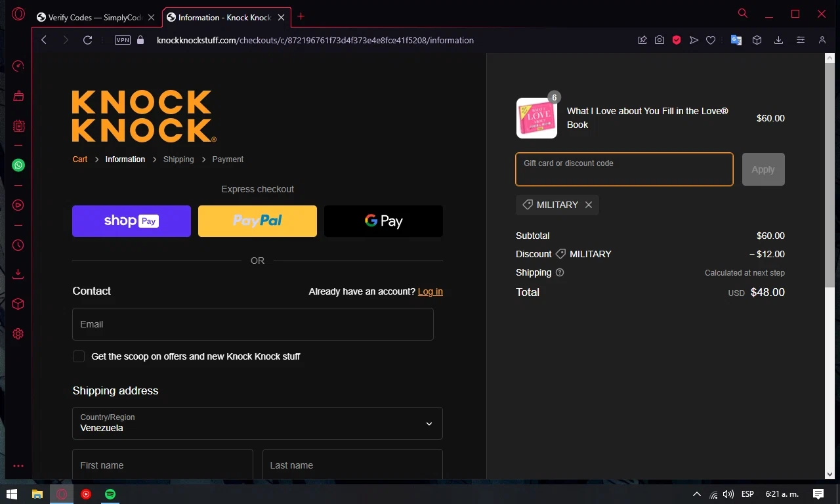
Task: Open the Windows notification center
Action: coord(818,494)
